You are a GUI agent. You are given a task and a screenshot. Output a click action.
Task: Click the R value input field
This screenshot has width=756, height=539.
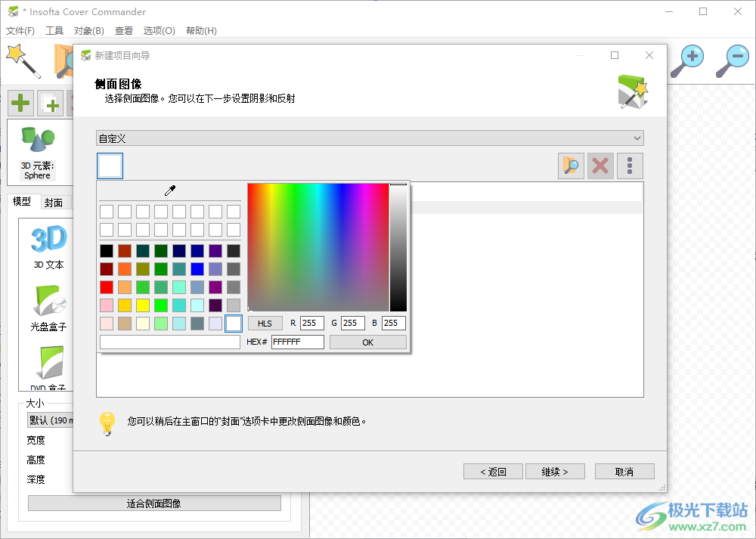[x=312, y=323]
